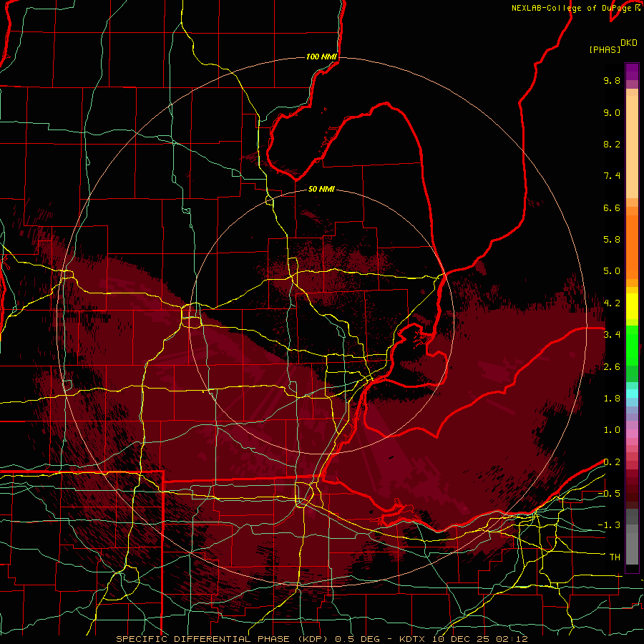Viewport: 644px width, 644px height.
Task: Click the [PHAS] label above the color scale
Action: coord(605,49)
